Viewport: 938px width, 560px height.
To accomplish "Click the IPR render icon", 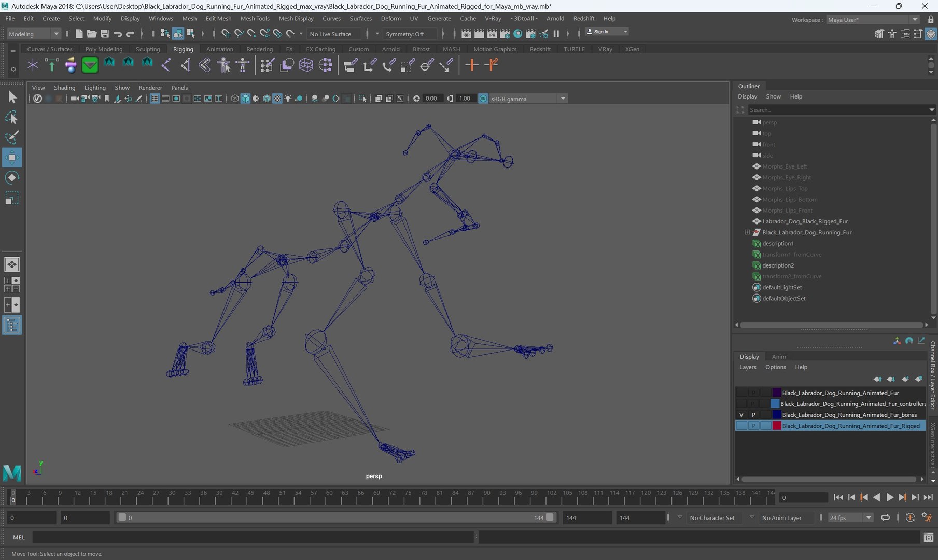I will click(492, 34).
